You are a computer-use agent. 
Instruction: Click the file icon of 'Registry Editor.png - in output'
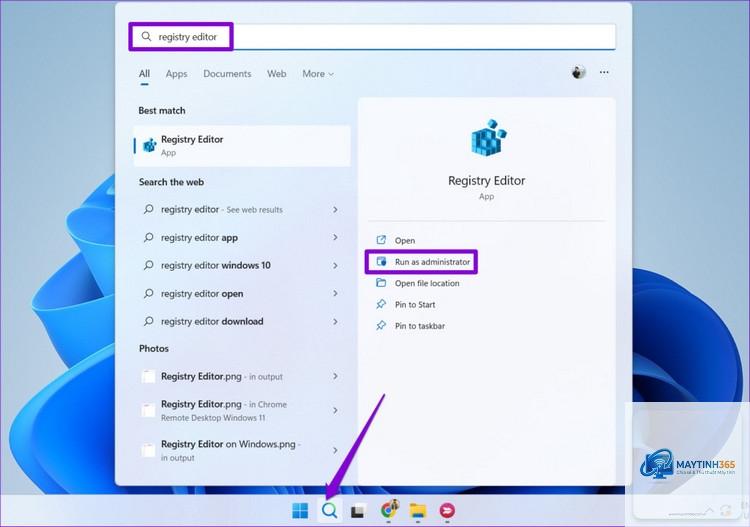[148, 377]
